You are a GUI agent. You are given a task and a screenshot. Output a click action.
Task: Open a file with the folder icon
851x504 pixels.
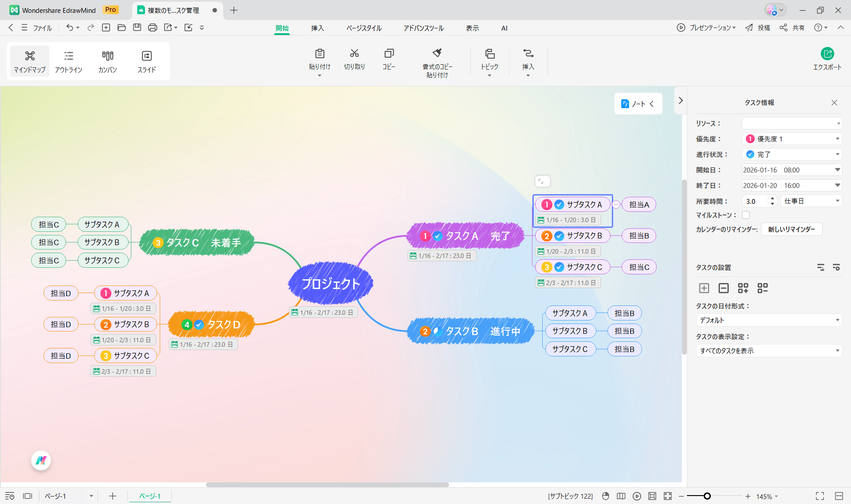coord(122,27)
